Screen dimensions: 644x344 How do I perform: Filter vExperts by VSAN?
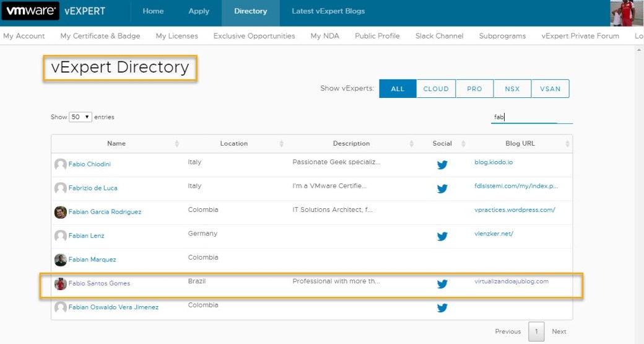coord(550,89)
